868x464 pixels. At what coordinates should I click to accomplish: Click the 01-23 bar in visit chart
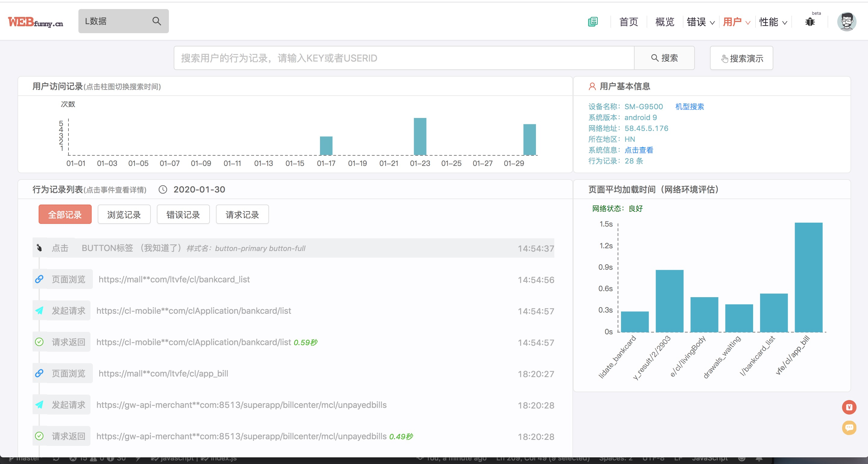[x=420, y=136]
